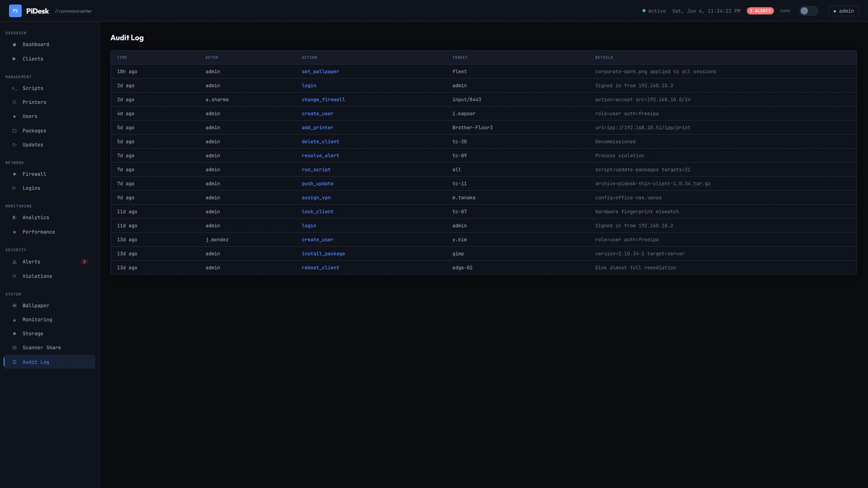Image resolution: width=868 pixels, height=488 pixels.
Task: Select the j.mendez actor cell
Action: pos(217,240)
